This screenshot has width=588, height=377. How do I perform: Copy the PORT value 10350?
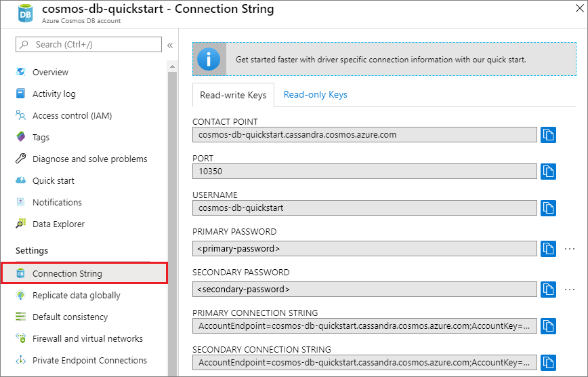(548, 172)
